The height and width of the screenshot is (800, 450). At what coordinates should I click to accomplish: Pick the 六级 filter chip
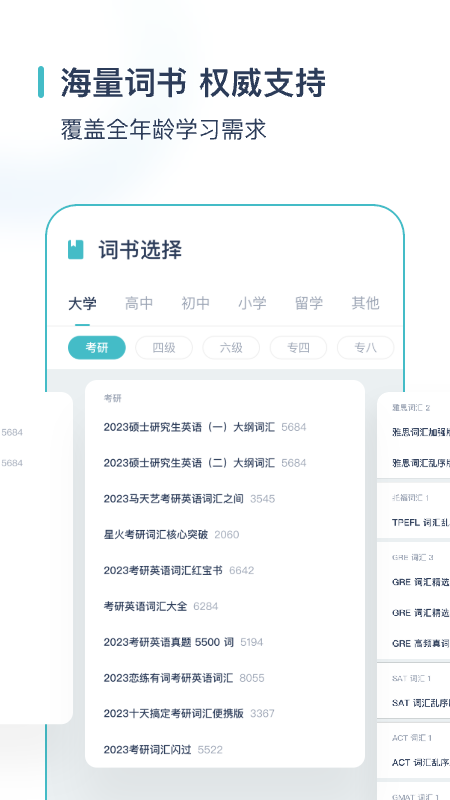(x=231, y=347)
